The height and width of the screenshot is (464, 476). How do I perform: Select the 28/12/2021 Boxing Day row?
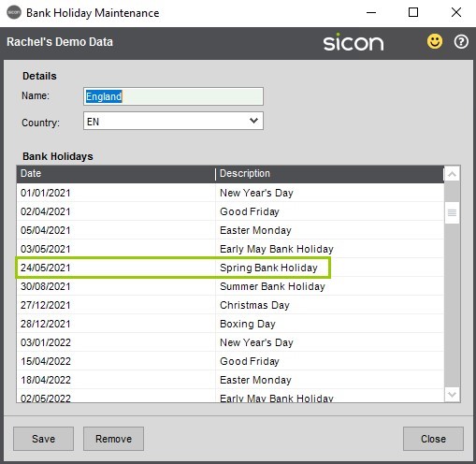pyautogui.click(x=230, y=324)
